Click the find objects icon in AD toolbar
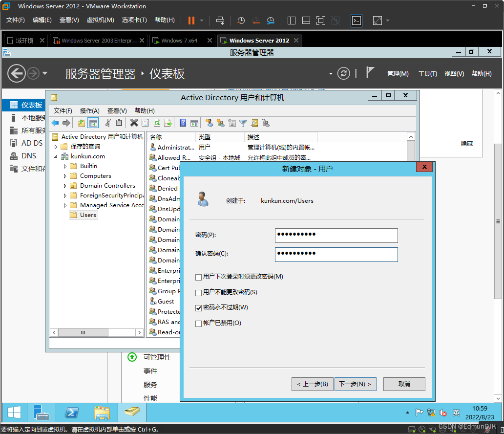Screen dimensions: 504x434 pyautogui.click(x=254, y=123)
